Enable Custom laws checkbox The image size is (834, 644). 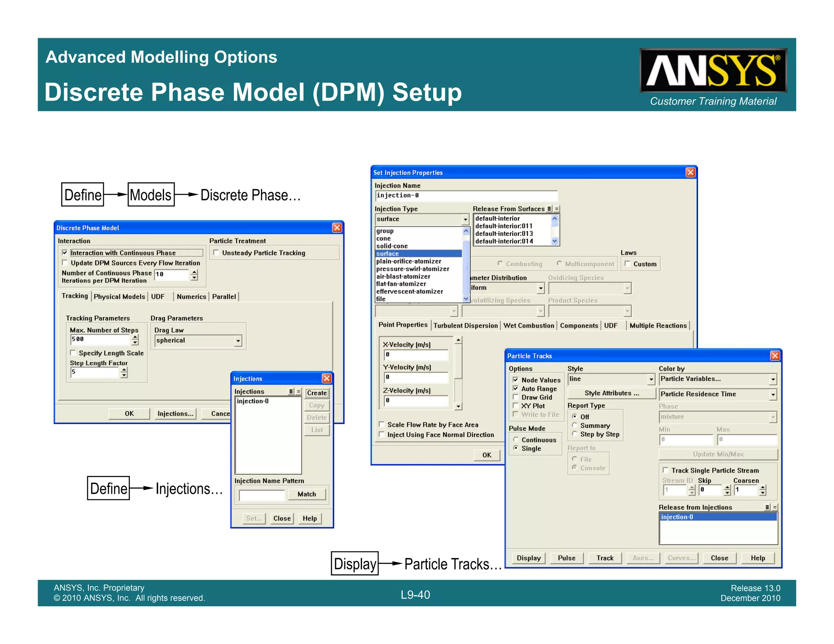[x=628, y=263]
